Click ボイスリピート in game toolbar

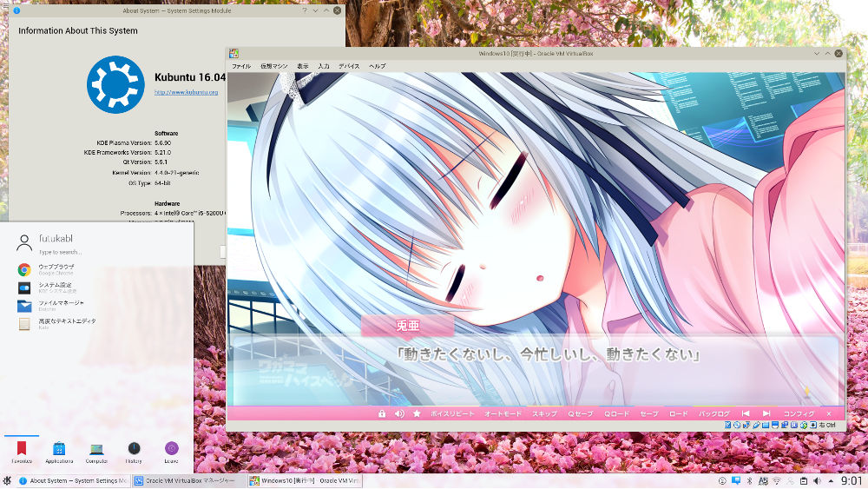tap(452, 413)
